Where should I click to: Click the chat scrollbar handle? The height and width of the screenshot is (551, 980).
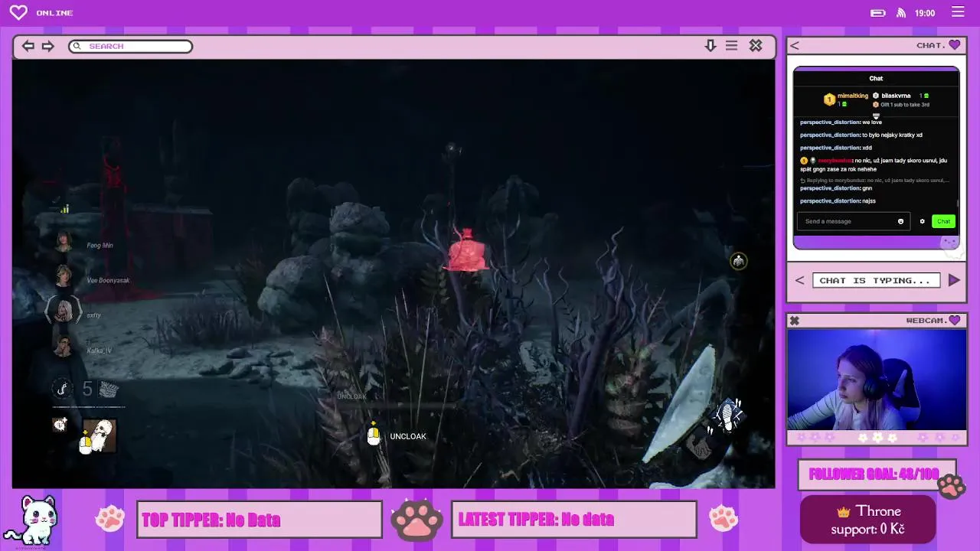tap(957, 204)
